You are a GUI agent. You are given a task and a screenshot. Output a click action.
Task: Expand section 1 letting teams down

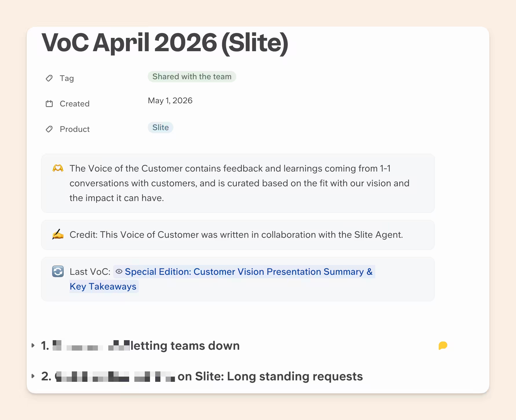pyautogui.click(x=33, y=345)
